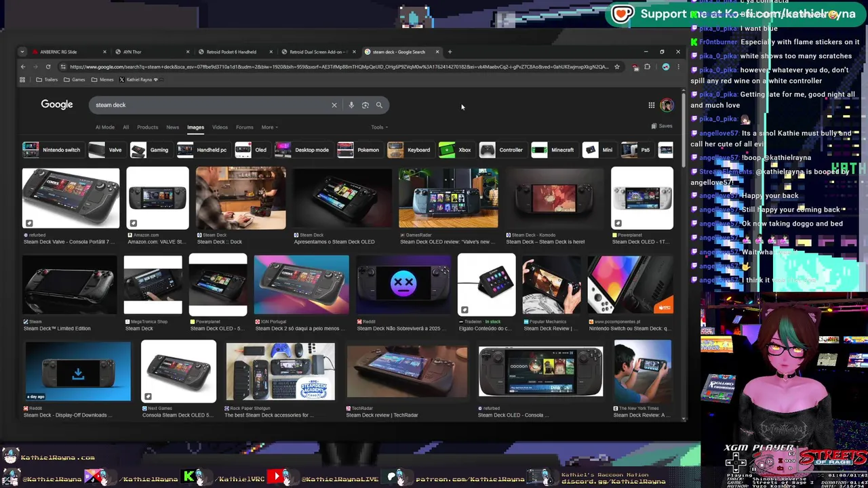Filter images by Controller chip
Image resolution: width=868 pixels, height=488 pixels.
(502, 150)
